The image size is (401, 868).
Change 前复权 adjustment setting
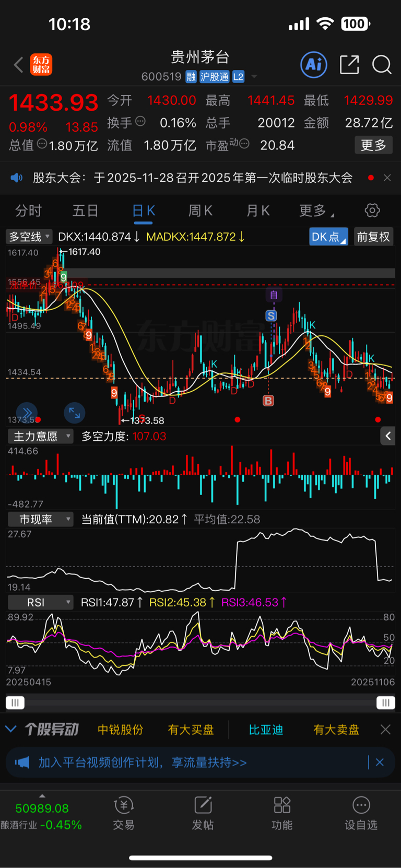(373, 237)
